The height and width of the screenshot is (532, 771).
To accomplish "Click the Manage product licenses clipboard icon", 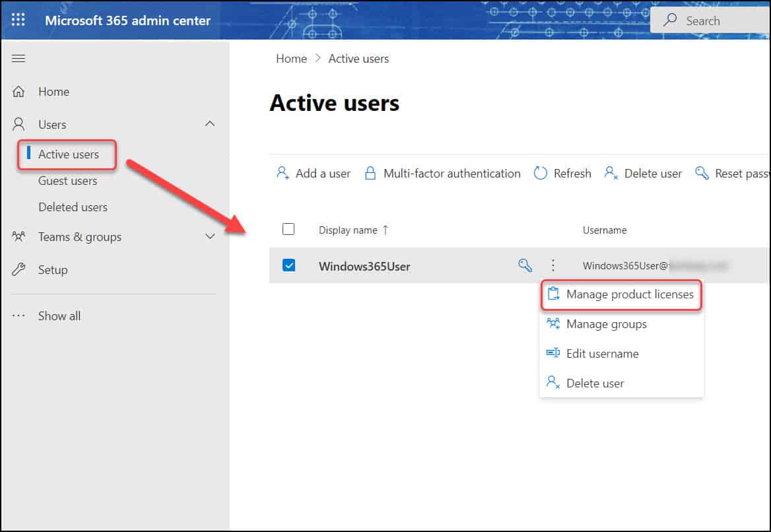I will pos(553,294).
